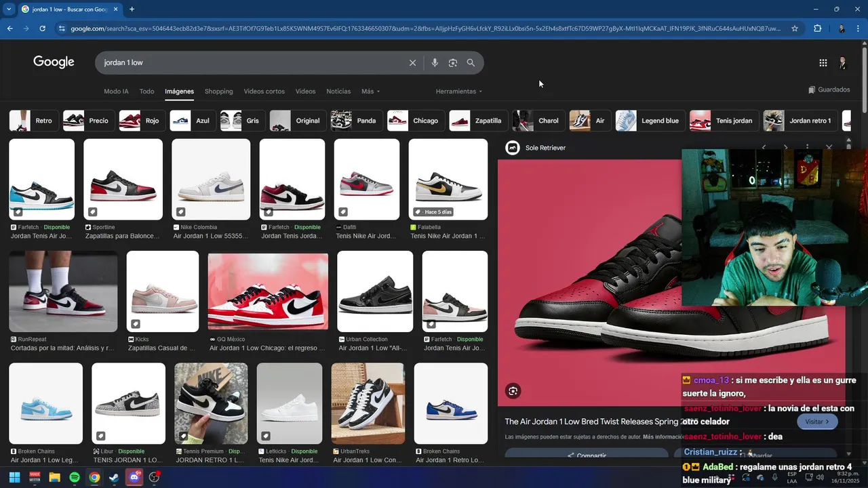The width and height of the screenshot is (868, 488).
Task: Open more options in the preview panel
Action: pos(807,147)
